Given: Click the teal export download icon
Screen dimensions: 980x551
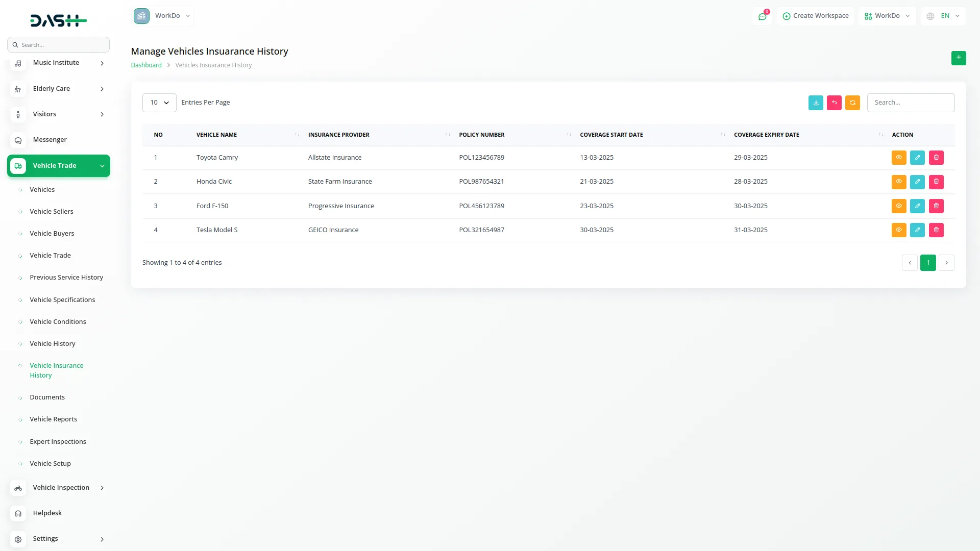Looking at the screenshot, I should (x=816, y=103).
